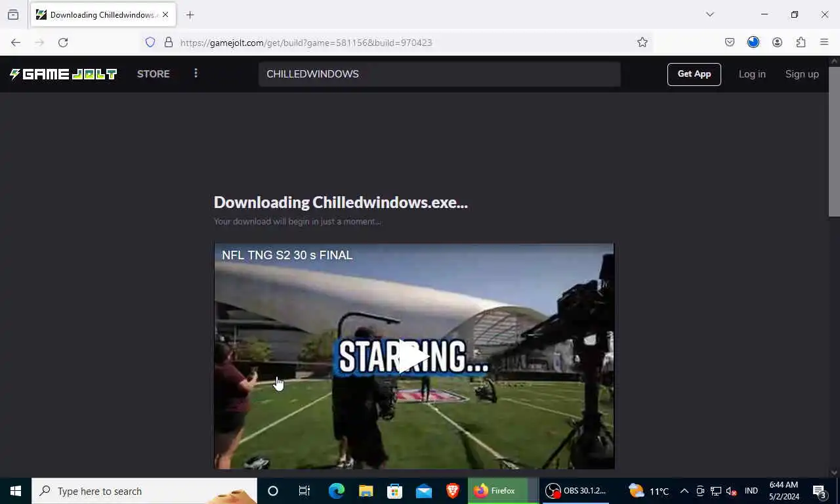View site security padlock info

(x=169, y=43)
